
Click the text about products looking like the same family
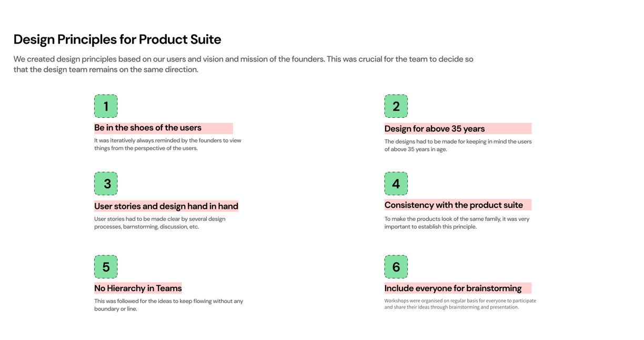457,223
